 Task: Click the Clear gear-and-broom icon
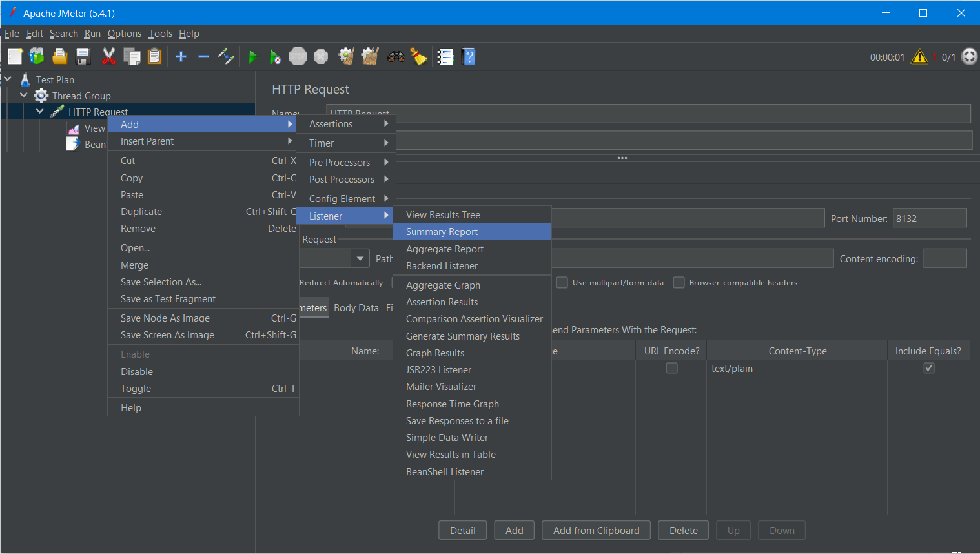click(x=347, y=57)
